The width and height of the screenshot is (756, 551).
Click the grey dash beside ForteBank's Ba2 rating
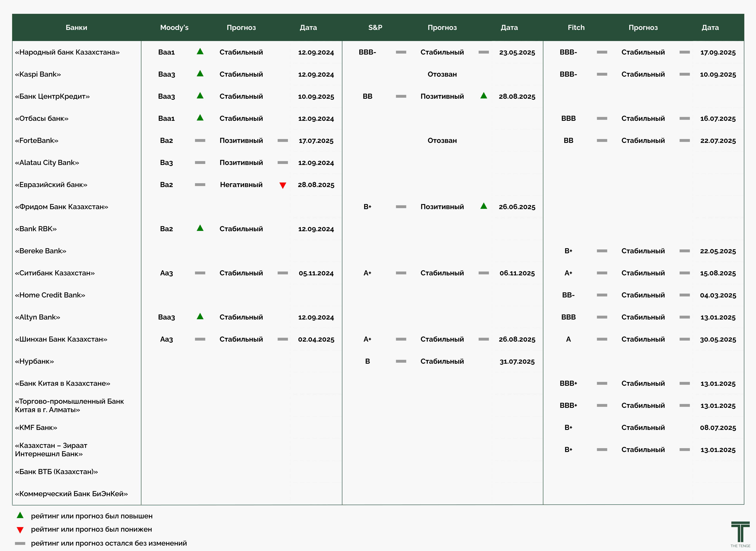200,140
